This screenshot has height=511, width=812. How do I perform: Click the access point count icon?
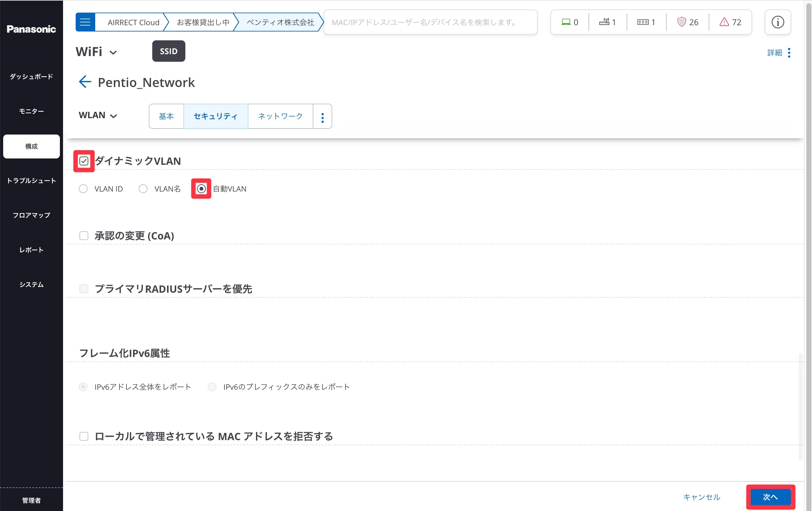[604, 22]
